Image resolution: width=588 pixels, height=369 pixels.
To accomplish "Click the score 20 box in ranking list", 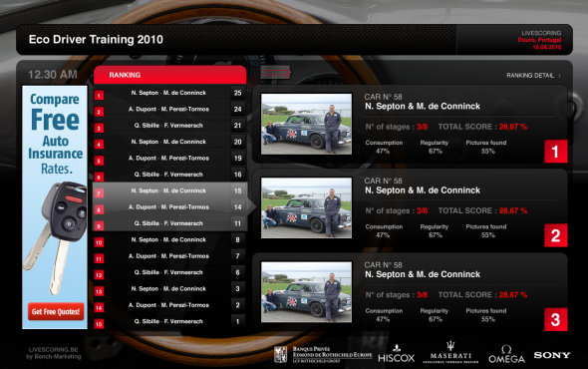I will [238, 142].
